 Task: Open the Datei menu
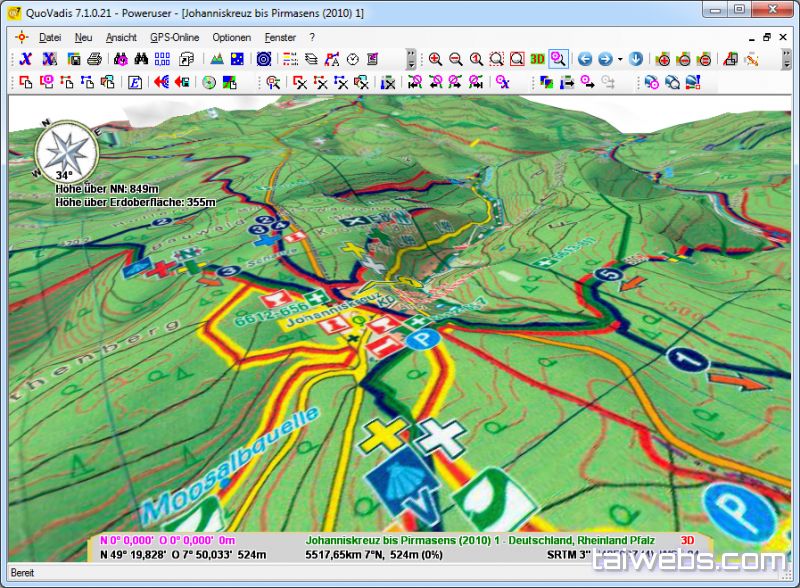click(50, 37)
